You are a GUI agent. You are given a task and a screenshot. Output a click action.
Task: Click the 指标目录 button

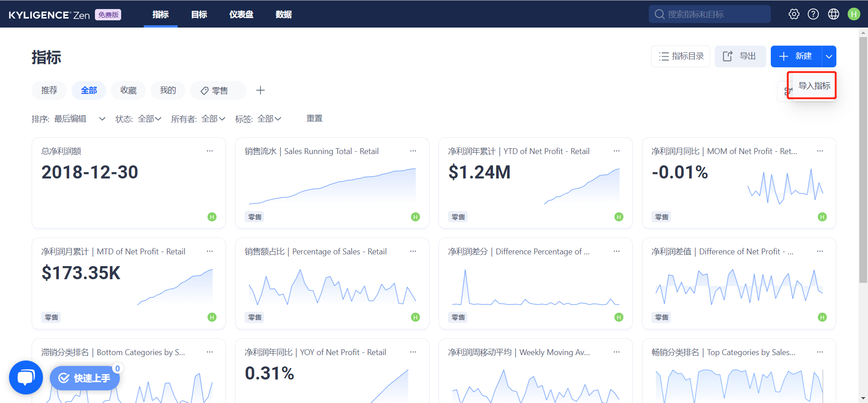click(x=680, y=56)
